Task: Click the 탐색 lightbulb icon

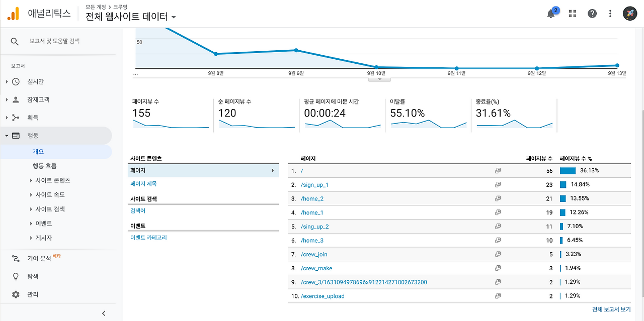Action: [x=16, y=276]
